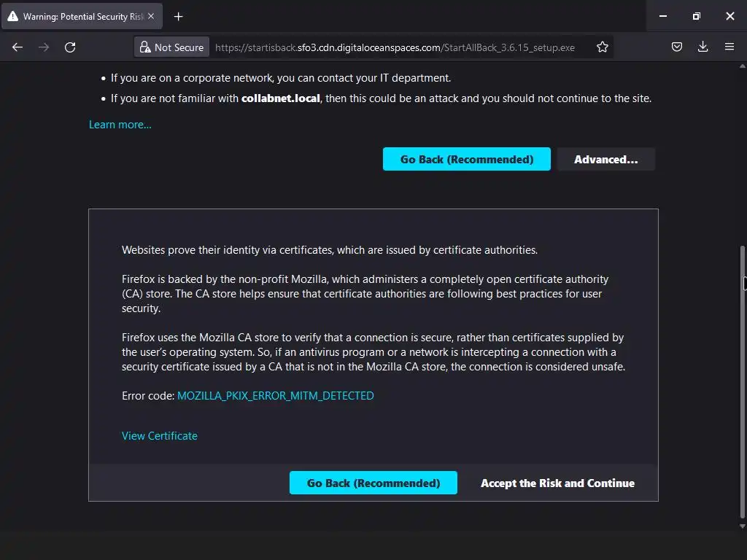The width and height of the screenshot is (747, 560).
Task: Go back one page with the arrow
Action: (18, 47)
